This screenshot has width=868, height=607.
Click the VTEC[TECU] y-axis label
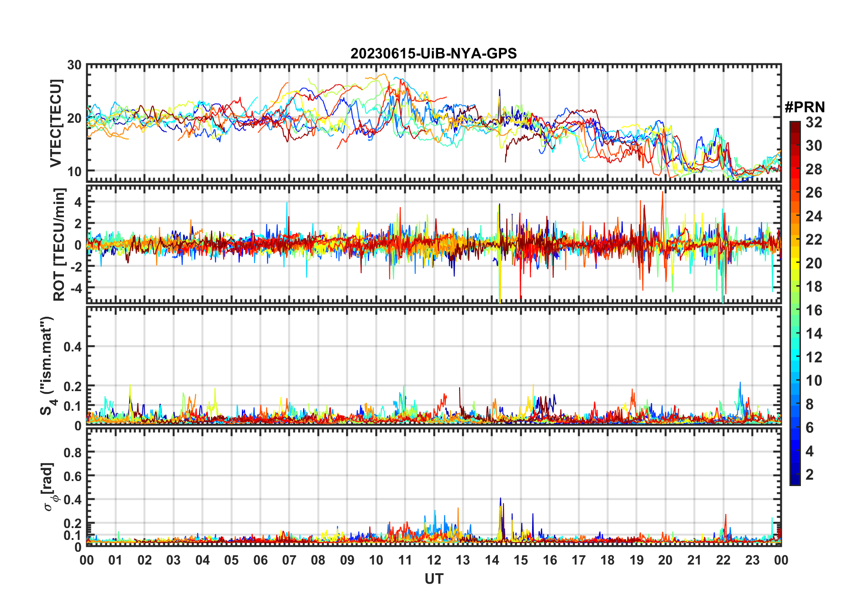(56, 123)
